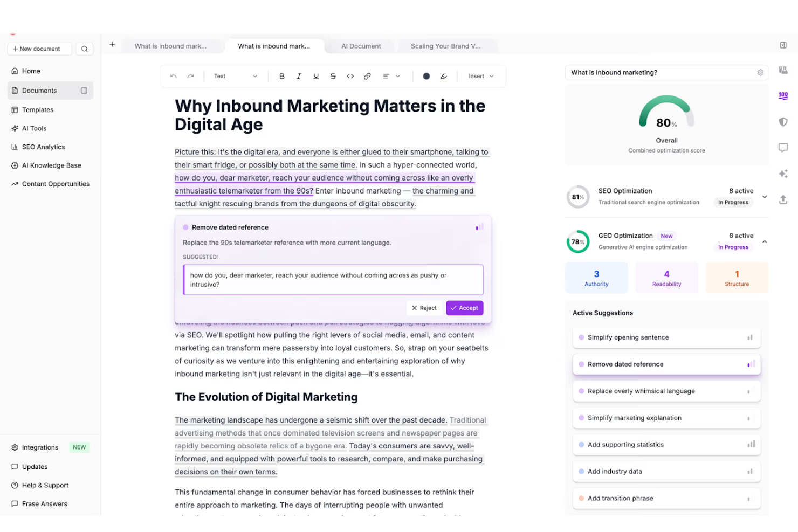The height and width of the screenshot is (532, 798).
Task: Open Templates in the sidebar
Action: (50, 110)
